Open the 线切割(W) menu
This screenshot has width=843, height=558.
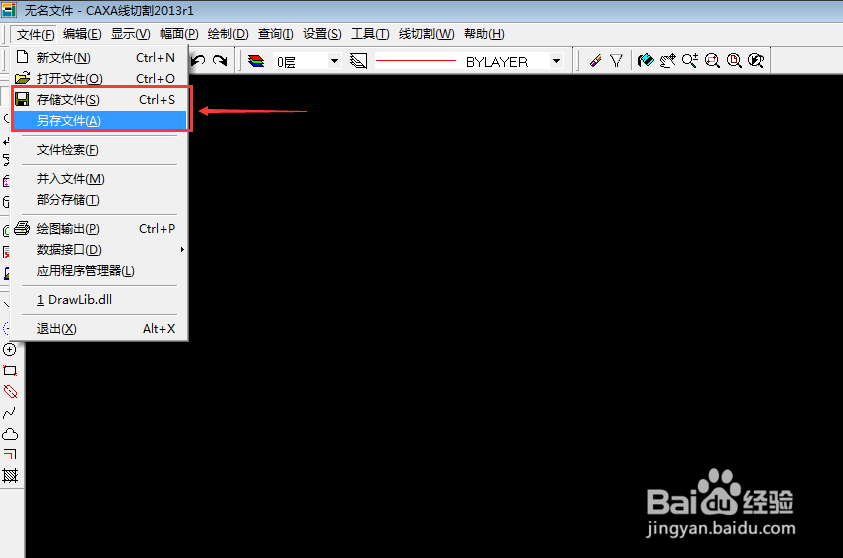[x=426, y=34]
